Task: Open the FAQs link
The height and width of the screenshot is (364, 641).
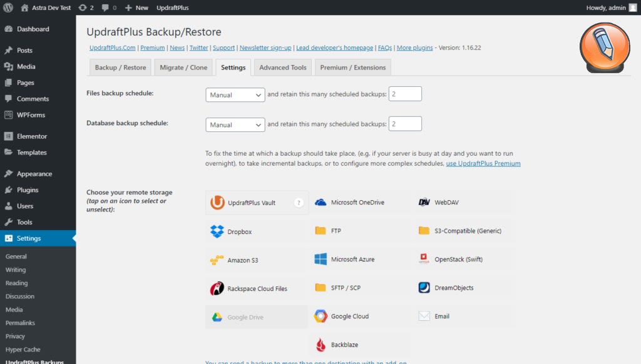Action: pos(385,48)
